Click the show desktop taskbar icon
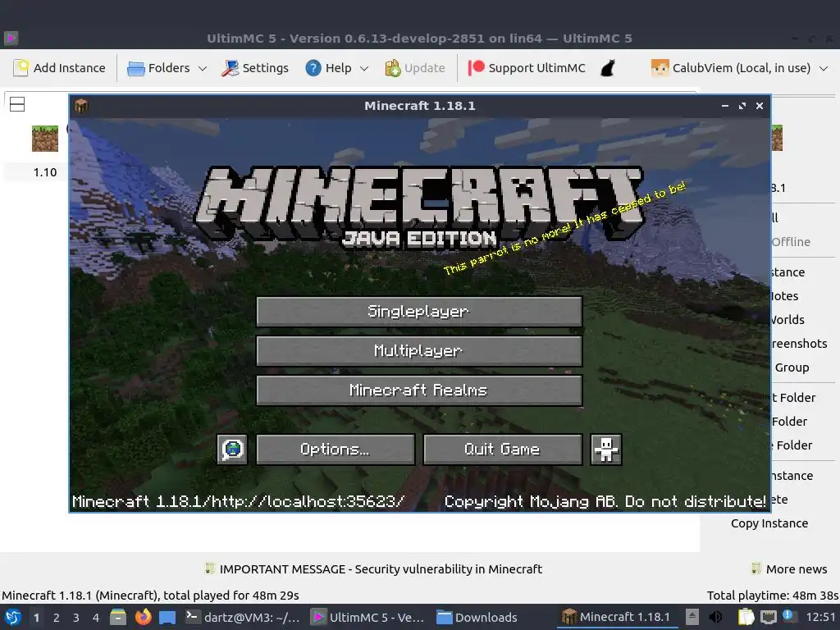Viewport: 840px width, 630px height. click(x=167, y=618)
